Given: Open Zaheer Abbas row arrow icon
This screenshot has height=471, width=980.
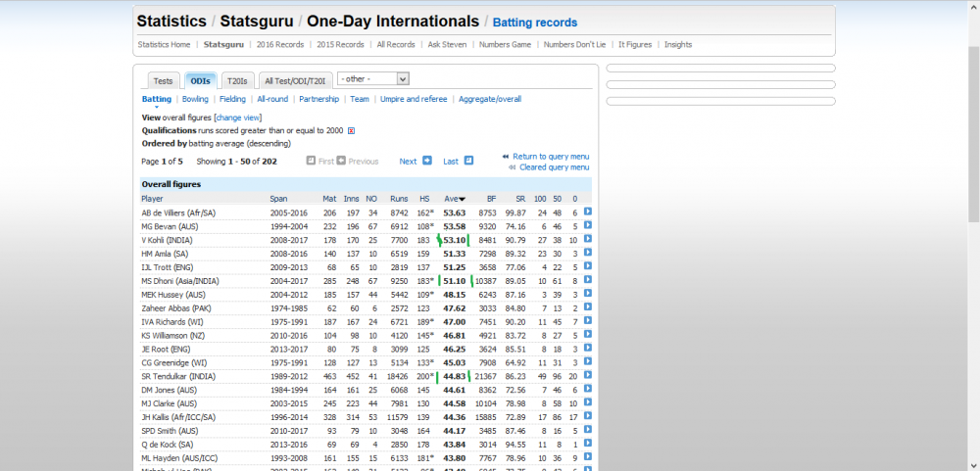Looking at the screenshot, I should click(x=587, y=306).
